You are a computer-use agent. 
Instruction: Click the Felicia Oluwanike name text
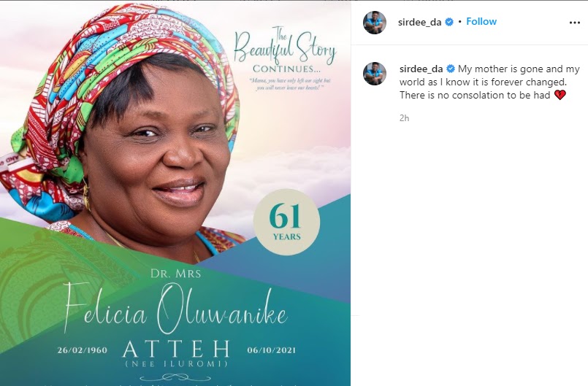click(x=175, y=308)
